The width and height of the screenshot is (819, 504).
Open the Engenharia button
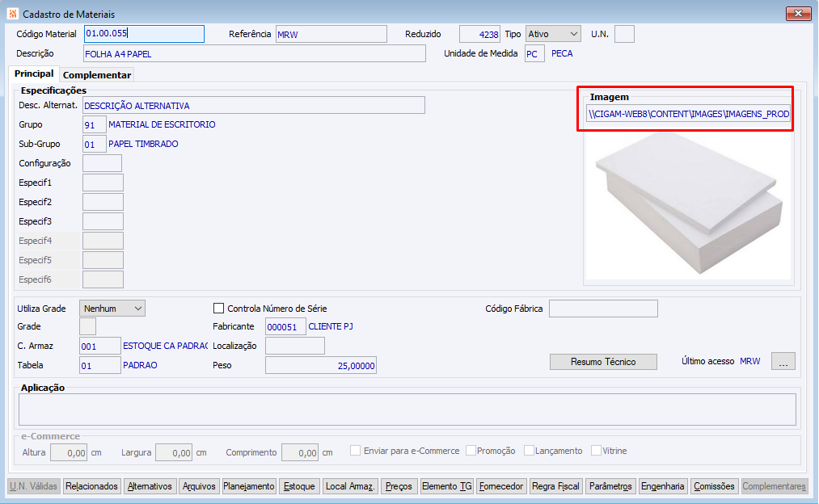tap(663, 486)
